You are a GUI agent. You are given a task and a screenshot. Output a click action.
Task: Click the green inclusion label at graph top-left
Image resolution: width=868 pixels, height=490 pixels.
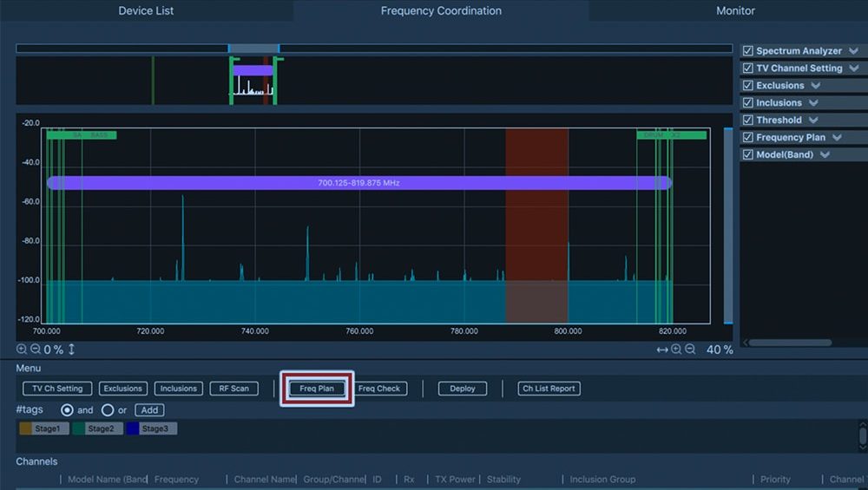[82, 135]
